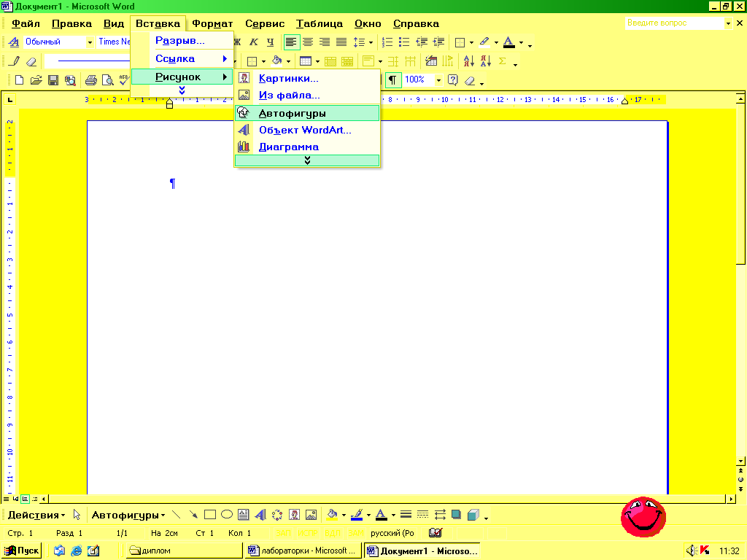Click the Text Box tool icon
This screenshot has width=747, height=560.
244,515
